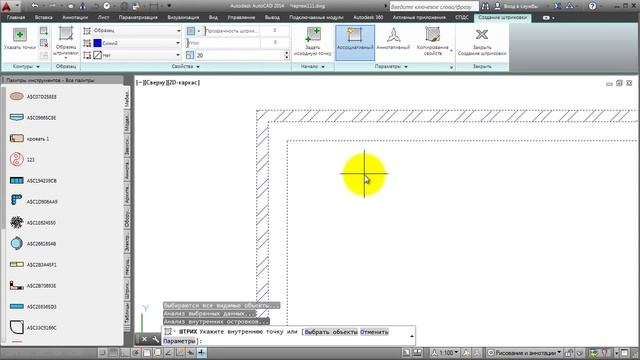Open the 'Вид' ribbon tab
The width and height of the screenshot is (640, 360).
click(213, 18)
